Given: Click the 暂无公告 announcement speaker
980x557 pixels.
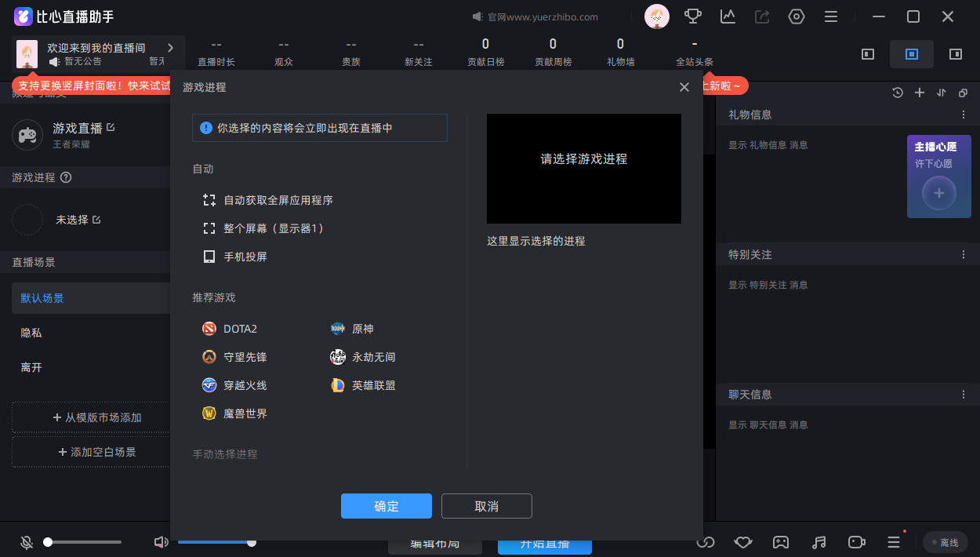Looking at the screenshot, I should click(54, 61).
